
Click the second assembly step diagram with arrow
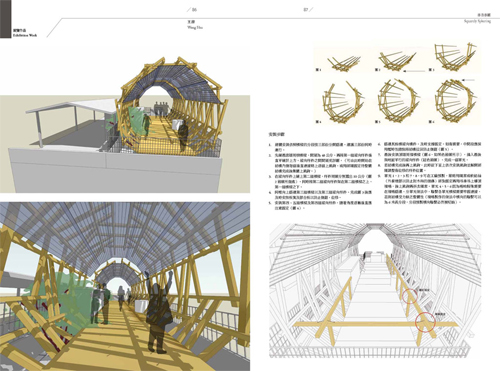[399, 61]
